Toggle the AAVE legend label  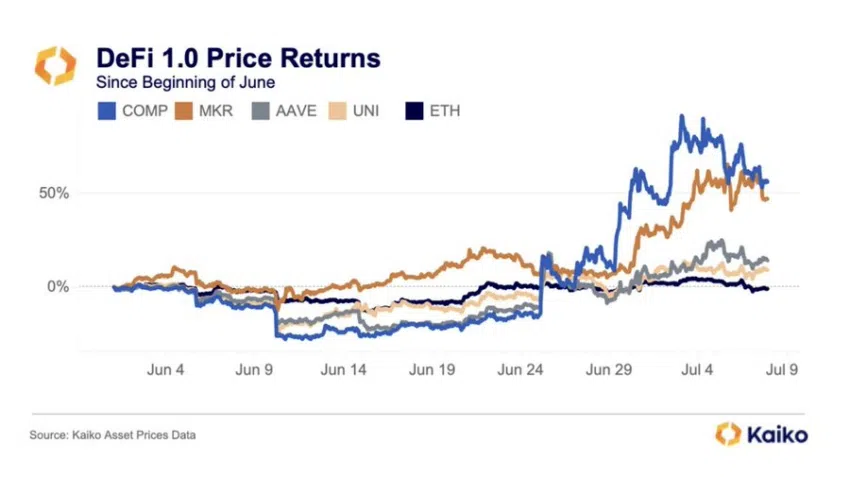296,111
